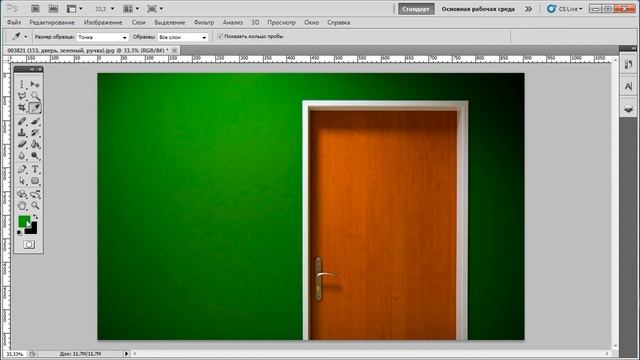
Task: Select the Path Selection tool
Action: pyautogui.click(x=22, y=181)
